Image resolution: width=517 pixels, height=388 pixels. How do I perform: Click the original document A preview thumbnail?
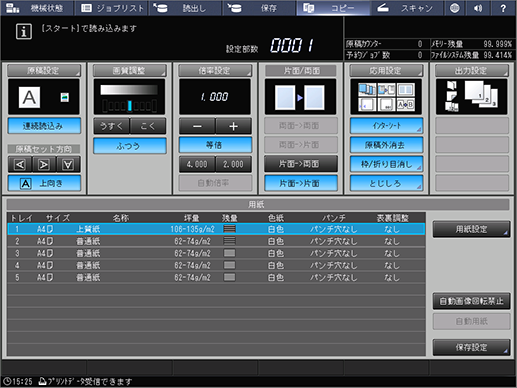point(29,97)
